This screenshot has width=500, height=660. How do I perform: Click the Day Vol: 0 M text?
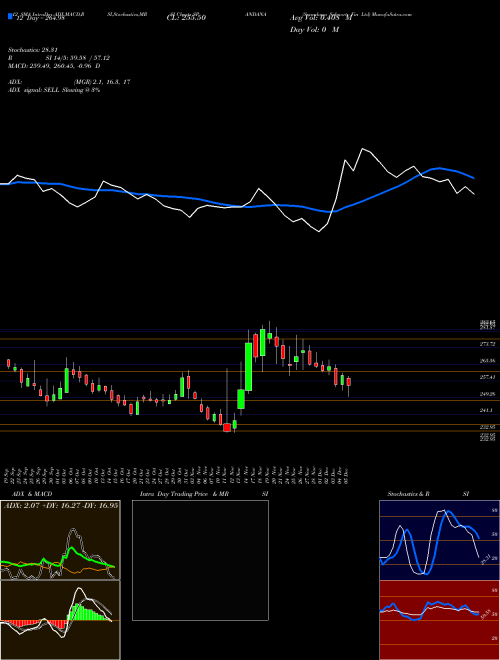pos(314,29)
